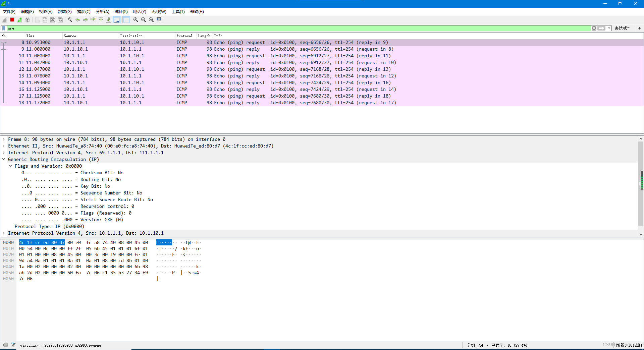Apply the display filter arrow button

point(602,28)
